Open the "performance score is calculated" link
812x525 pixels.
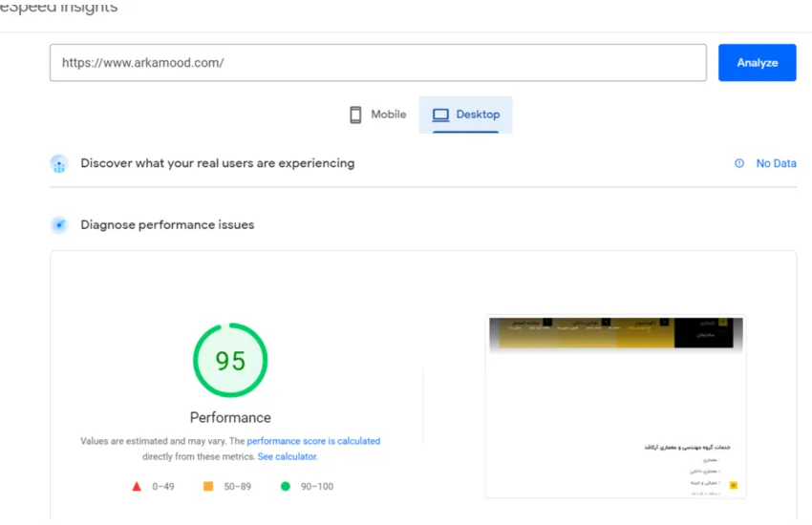(313, 441)
